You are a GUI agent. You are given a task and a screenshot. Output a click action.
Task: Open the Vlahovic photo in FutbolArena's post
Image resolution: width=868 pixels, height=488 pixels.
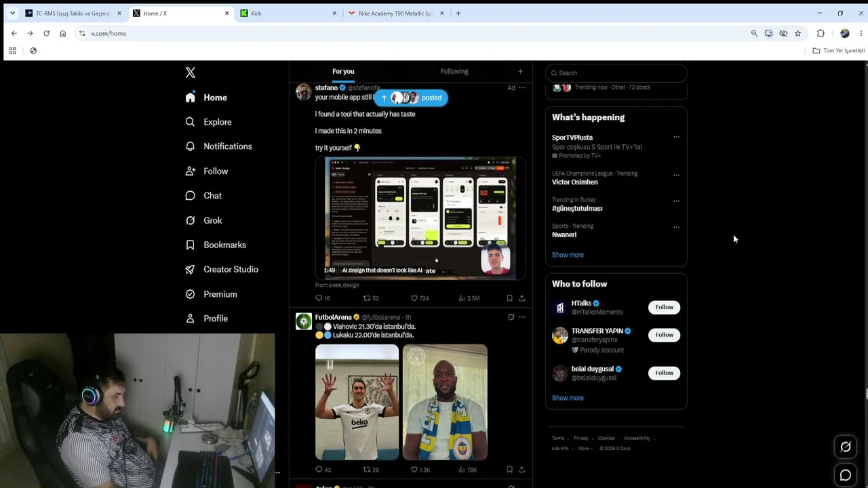point(357,402)
